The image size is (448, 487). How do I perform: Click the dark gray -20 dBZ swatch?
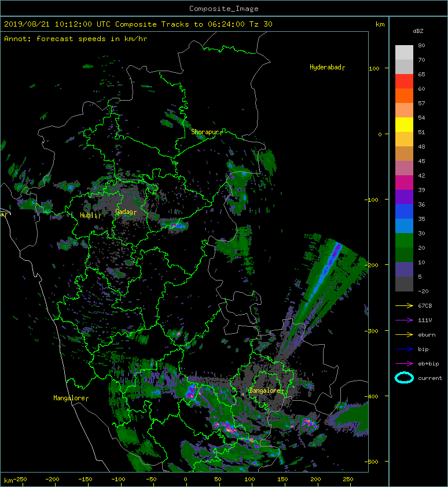[404, 284]
